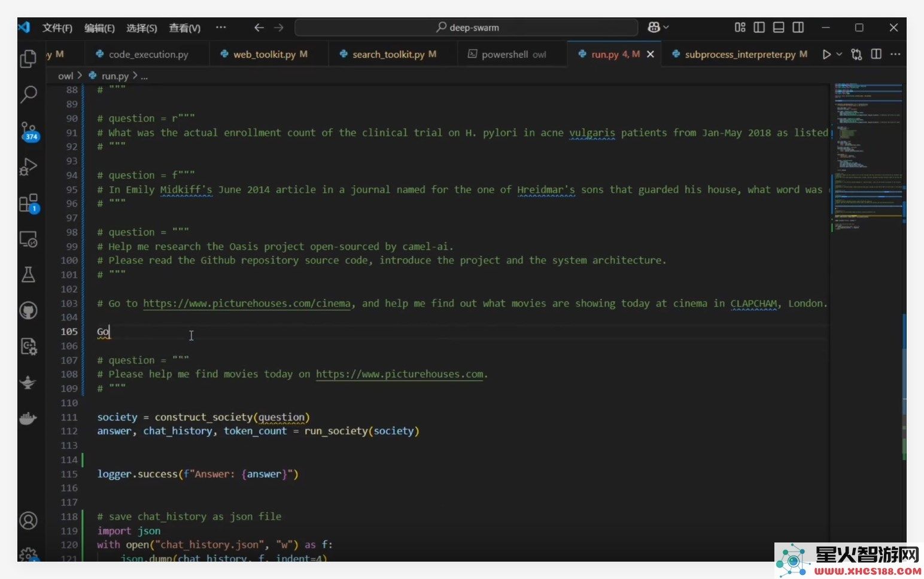The width and height of the screenshot is (924, 579).
Task: Open the 编辑(E) menu
Action: 99,28
